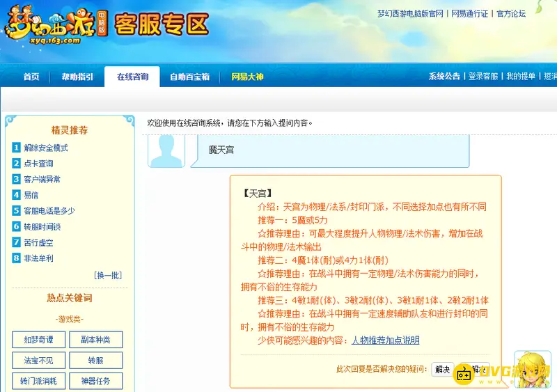Screen dimensions: 557x392
Task: Click 易信 recommendation
Action: [x=31, y=195]
